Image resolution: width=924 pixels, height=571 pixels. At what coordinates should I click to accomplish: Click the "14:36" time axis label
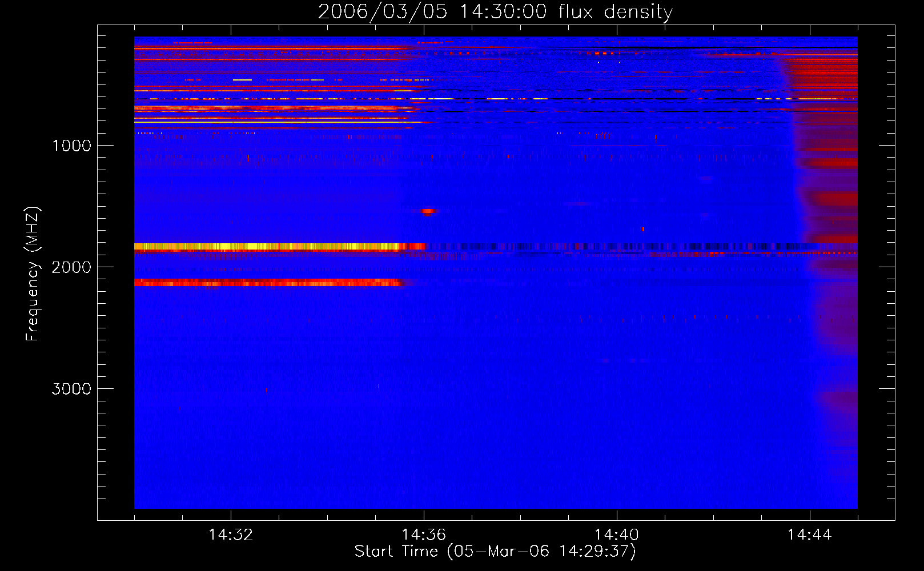click(424, 534)
